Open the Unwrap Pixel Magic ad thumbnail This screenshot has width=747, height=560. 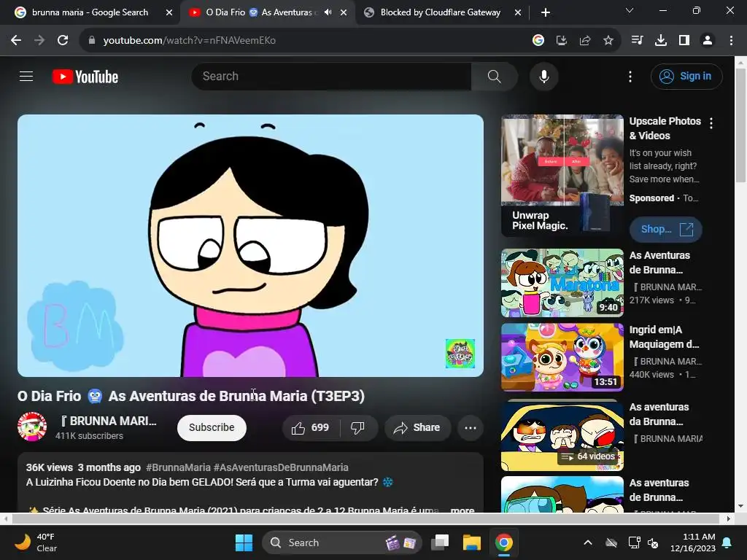pos(562,175)
